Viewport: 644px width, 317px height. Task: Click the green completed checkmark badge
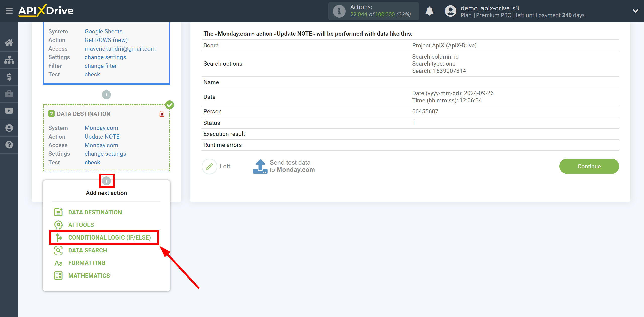tap(170, 105)
